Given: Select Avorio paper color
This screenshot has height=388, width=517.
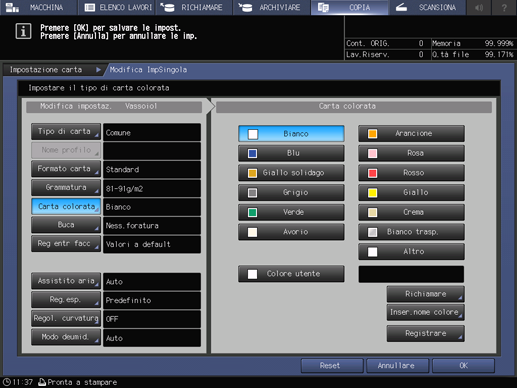Looking at the screenshot, I should pos(291,232).
